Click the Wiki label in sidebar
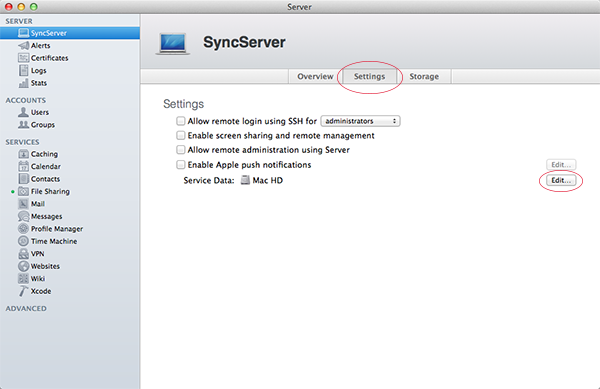Image resolution: width=600 pixels, height=389 pixels. point(38,278)
